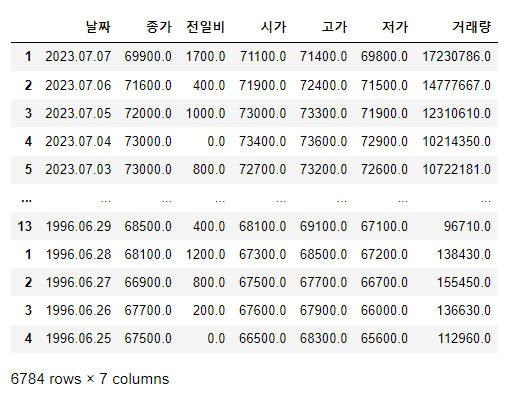Viewport: 527px width, 395px height.
Task: Click low price 71500.0
Action: [384, 85]
